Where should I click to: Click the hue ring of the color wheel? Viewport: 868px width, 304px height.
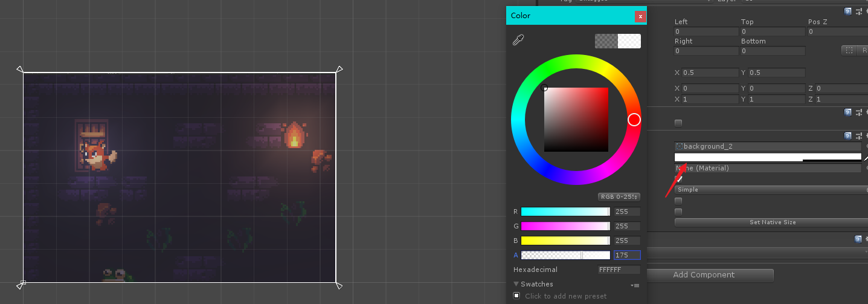634,120
